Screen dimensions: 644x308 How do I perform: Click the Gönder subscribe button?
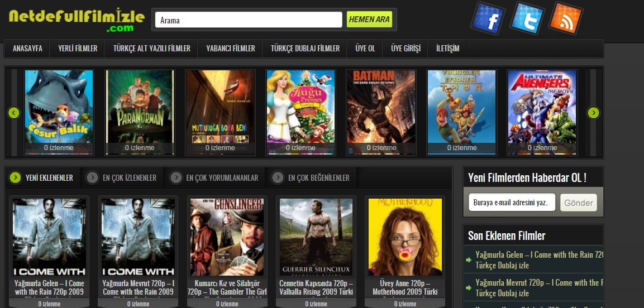coord(578,203)
